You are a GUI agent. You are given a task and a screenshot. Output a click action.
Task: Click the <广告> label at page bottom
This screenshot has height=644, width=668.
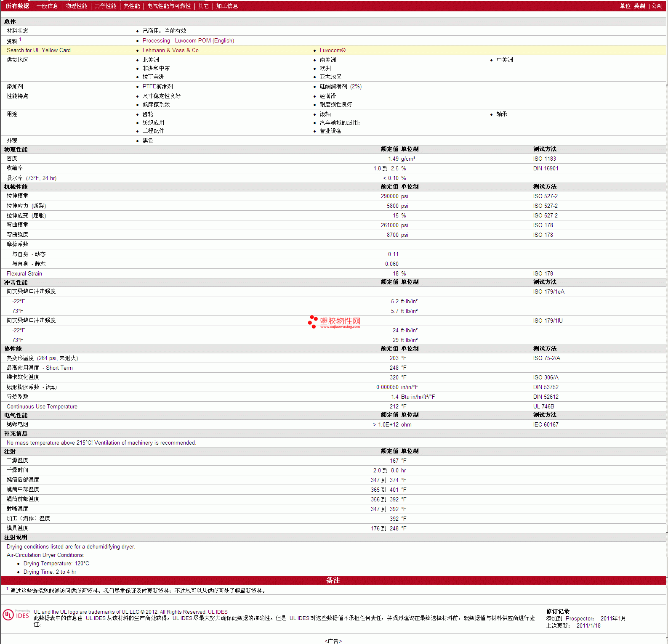click(333, 641)
